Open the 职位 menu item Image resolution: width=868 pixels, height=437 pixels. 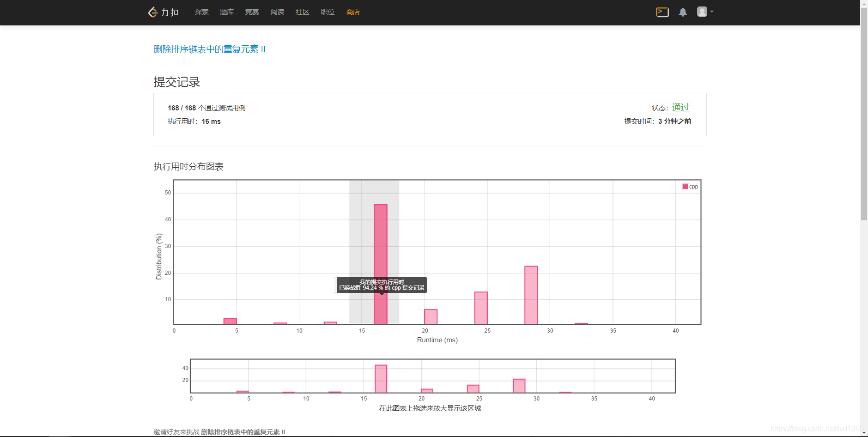(x=328, y=12)
